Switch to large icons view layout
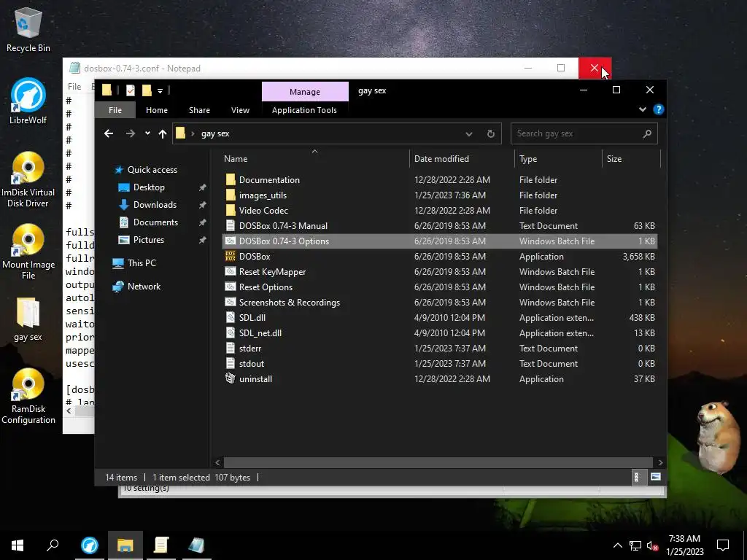Viewport: 747px width, 560px height. (x=656, y=477)
